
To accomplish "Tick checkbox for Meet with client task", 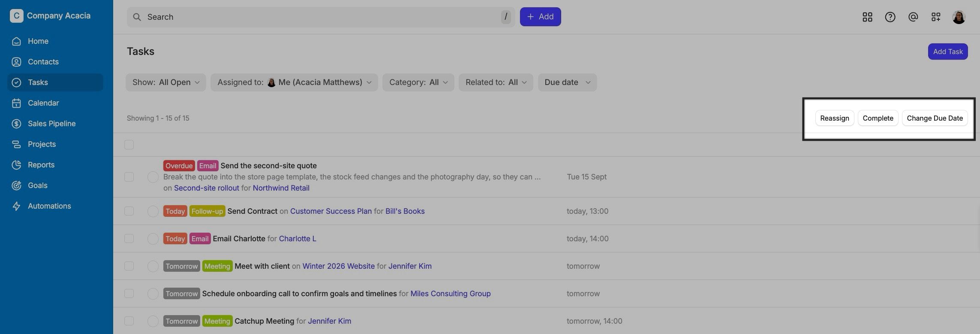I will click(129, 266).
